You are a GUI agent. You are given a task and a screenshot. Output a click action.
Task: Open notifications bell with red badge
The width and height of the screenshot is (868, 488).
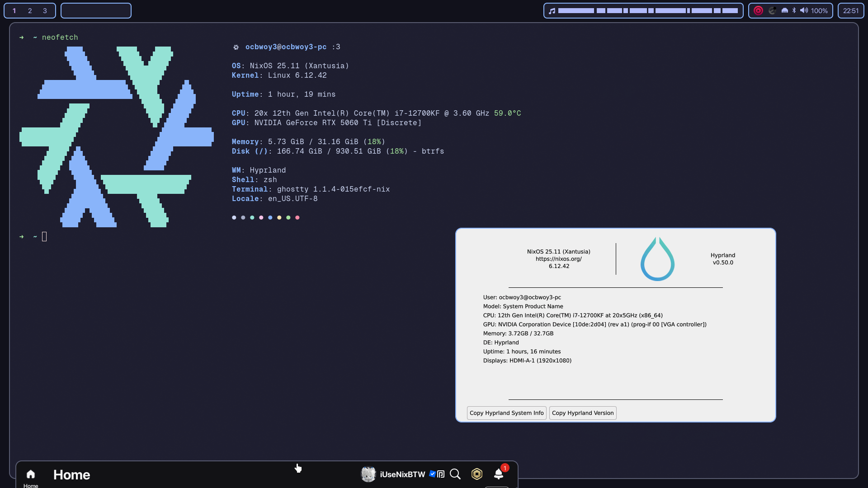tap(499, 474)
